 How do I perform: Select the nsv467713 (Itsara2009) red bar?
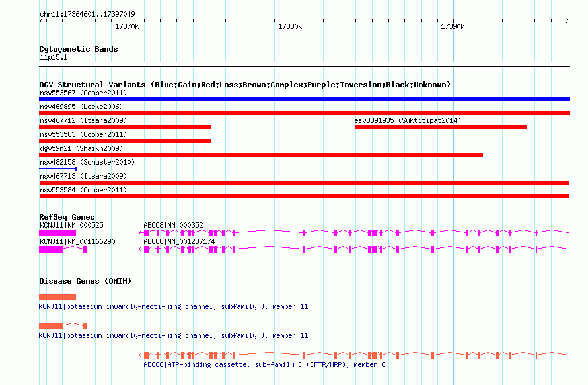pos(304,183)
